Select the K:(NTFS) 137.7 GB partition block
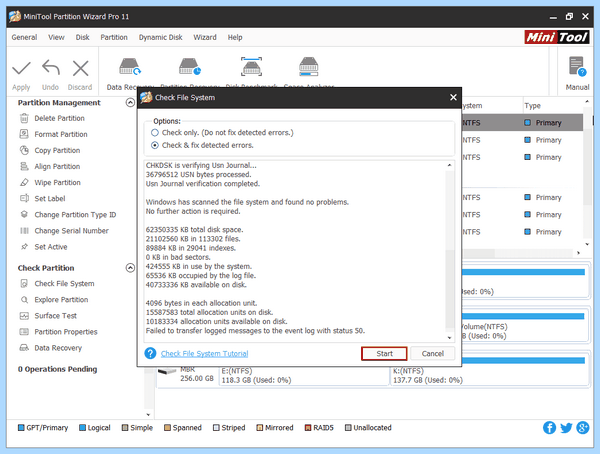This screenshot has width=600, height=454. point(489,375)
